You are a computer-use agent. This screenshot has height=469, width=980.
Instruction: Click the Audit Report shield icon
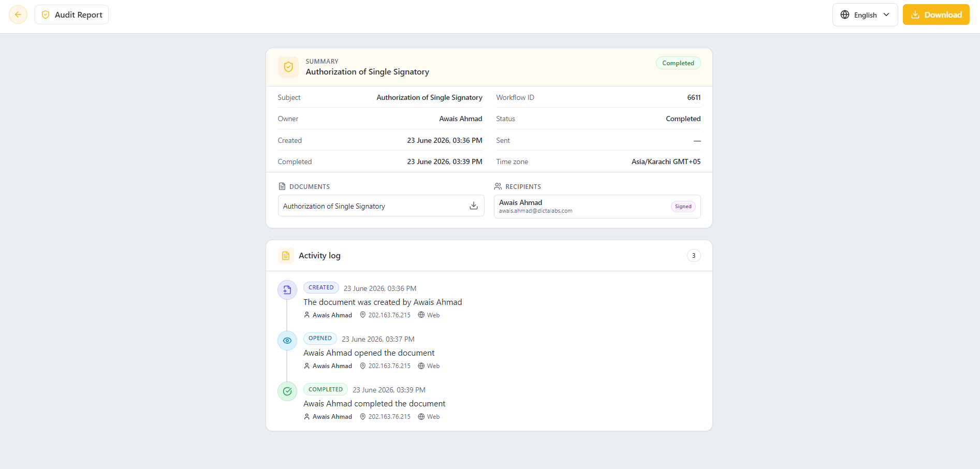pos(46,14)
